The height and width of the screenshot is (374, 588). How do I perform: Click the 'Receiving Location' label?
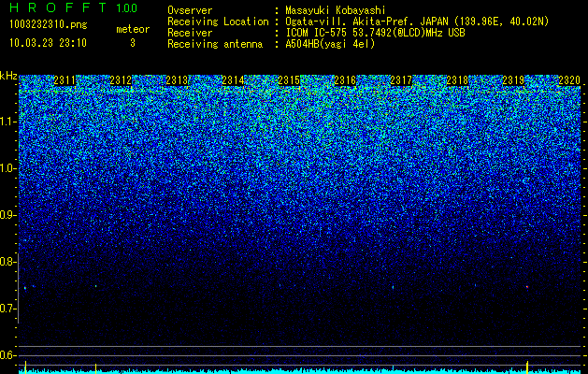(x=218, y=22)
